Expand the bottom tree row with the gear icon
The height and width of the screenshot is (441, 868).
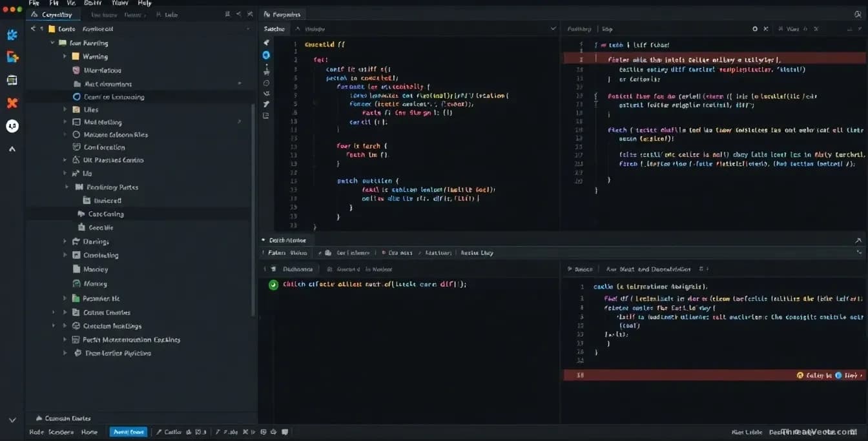65,353
